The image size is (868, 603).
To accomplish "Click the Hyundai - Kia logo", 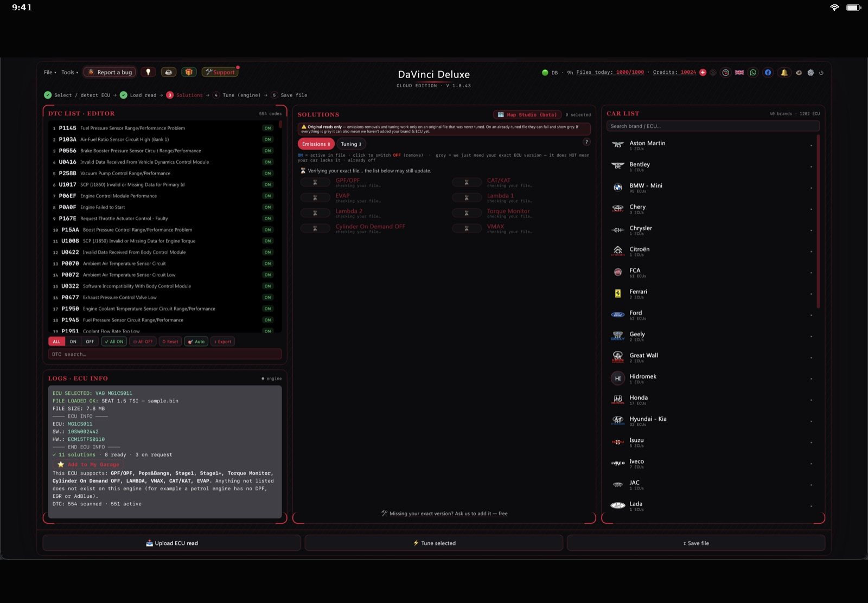I will point(618,421).
